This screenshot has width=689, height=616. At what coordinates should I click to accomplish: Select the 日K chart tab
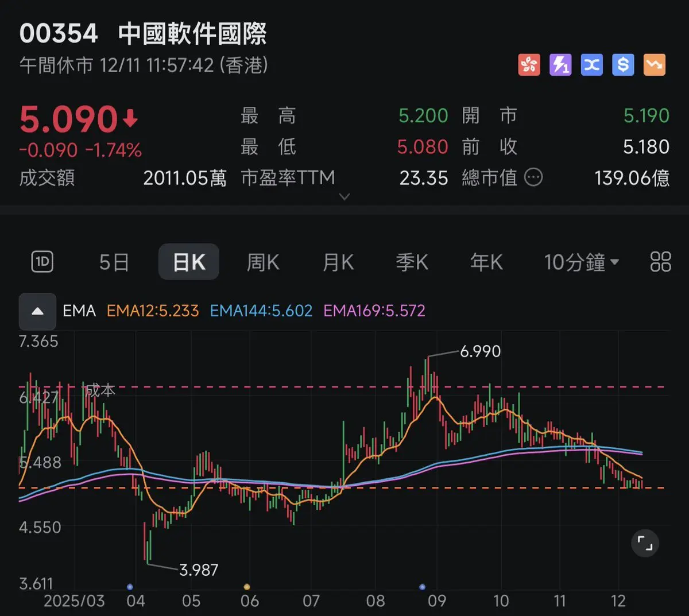(x=188, y=262)
